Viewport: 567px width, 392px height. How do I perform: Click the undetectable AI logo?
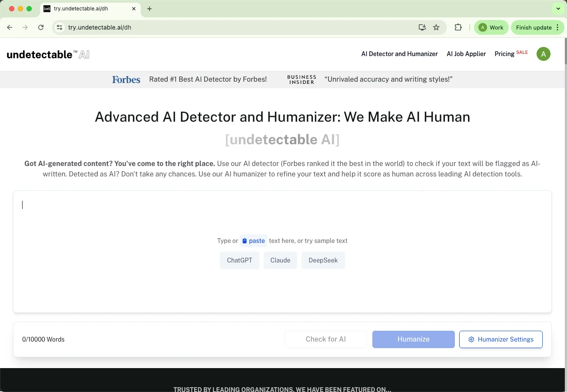point(48,54)
